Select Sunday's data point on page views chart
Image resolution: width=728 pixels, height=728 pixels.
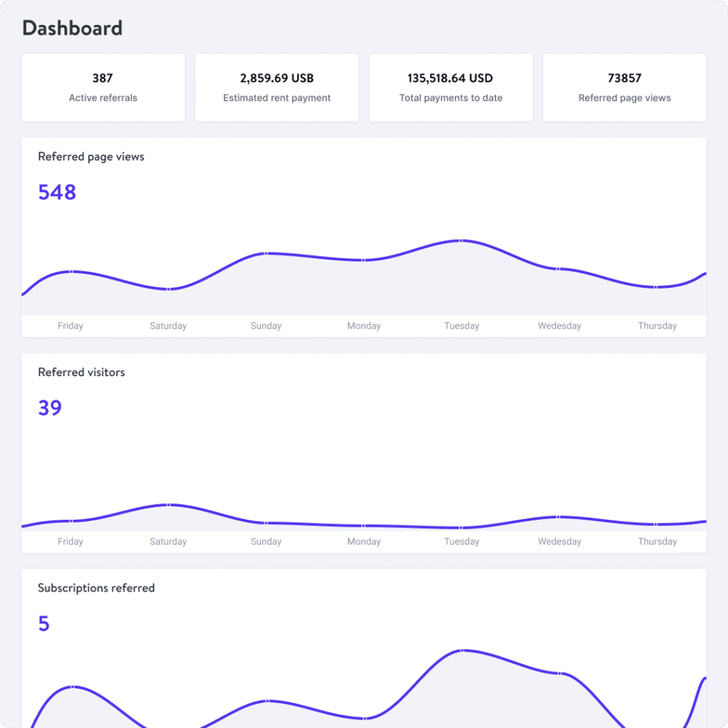coord(266,252)
